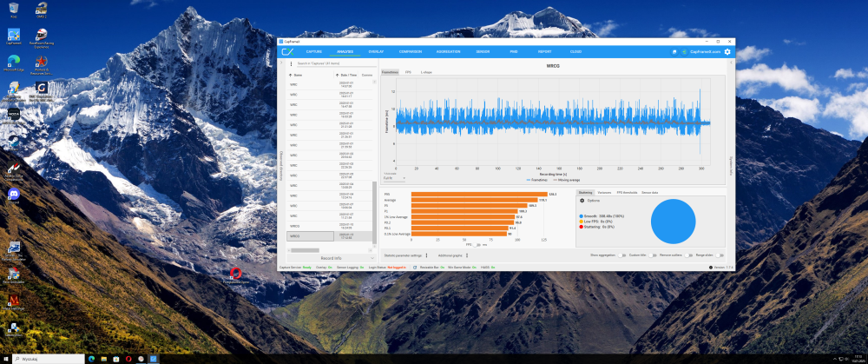Click the taskbar clock
Viewport: 868px width, 364px height.
click(x=858, y=359)
